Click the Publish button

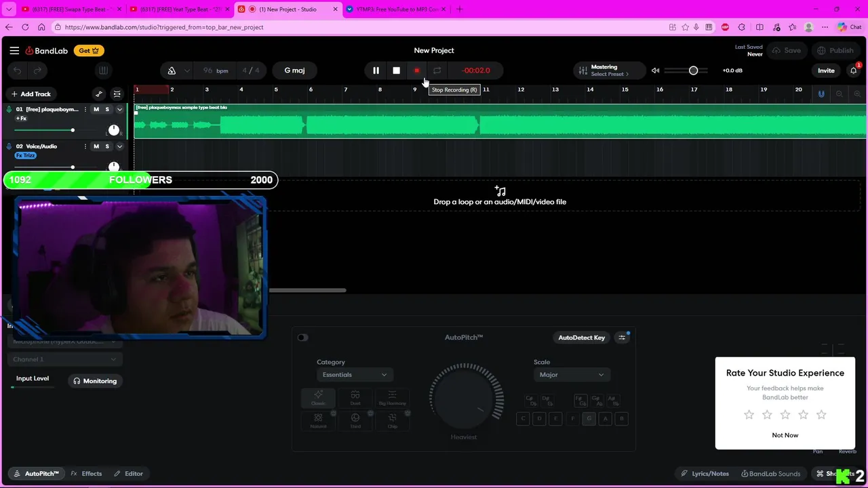pos(835,51)
